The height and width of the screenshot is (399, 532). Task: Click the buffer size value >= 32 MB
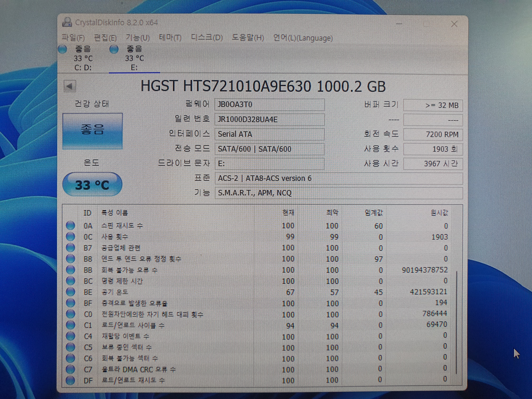(433, 105)
